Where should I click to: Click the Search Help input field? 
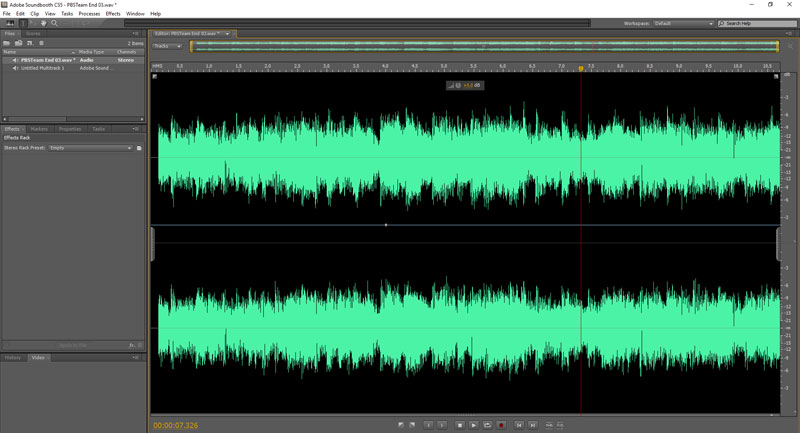coord(758,23)
